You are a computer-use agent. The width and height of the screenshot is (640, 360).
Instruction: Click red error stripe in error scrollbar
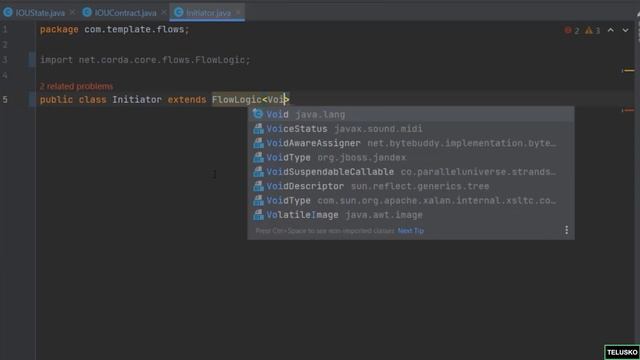[x=629, y=110]
